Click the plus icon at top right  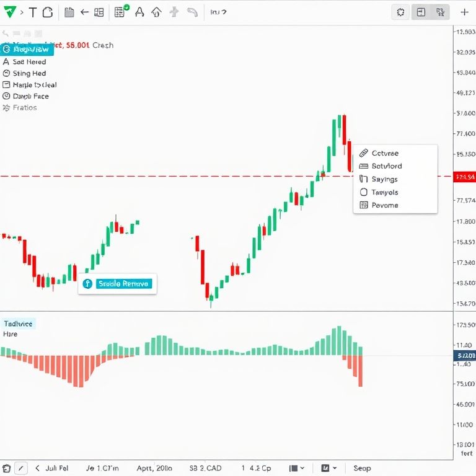[464, 12]
